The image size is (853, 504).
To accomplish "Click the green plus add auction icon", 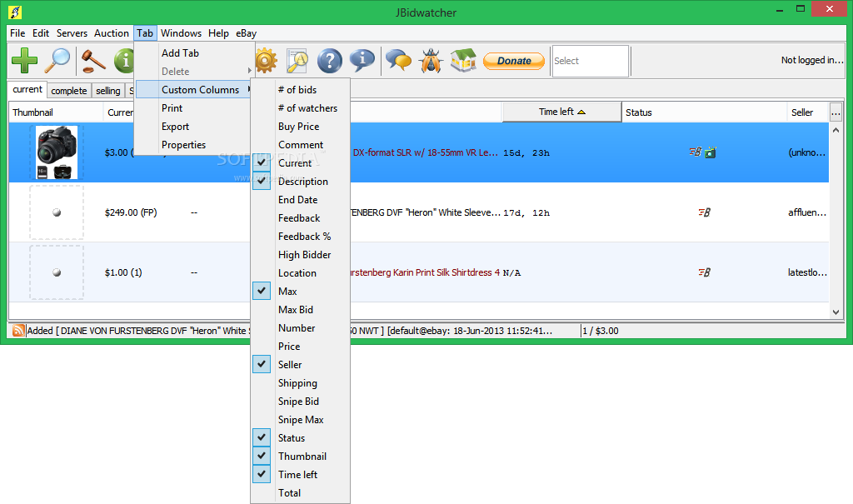I will pyautogui.click(x=24, y=61).
